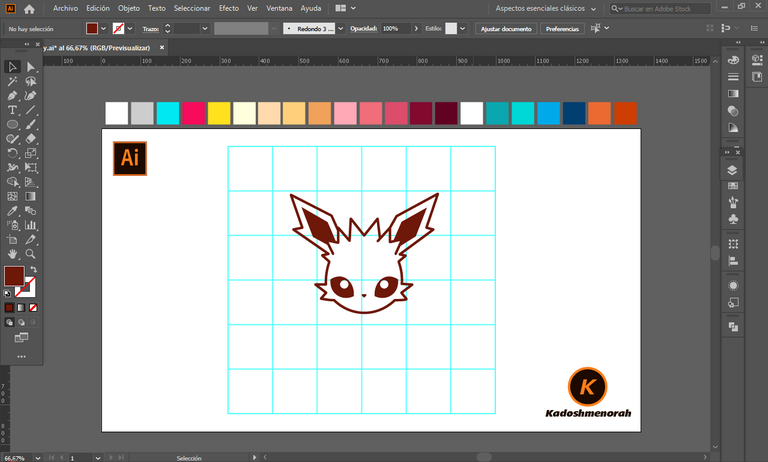The image size is (768, 462).
Task: Select the Mesh tool
Action: click(x=12, y=196)
